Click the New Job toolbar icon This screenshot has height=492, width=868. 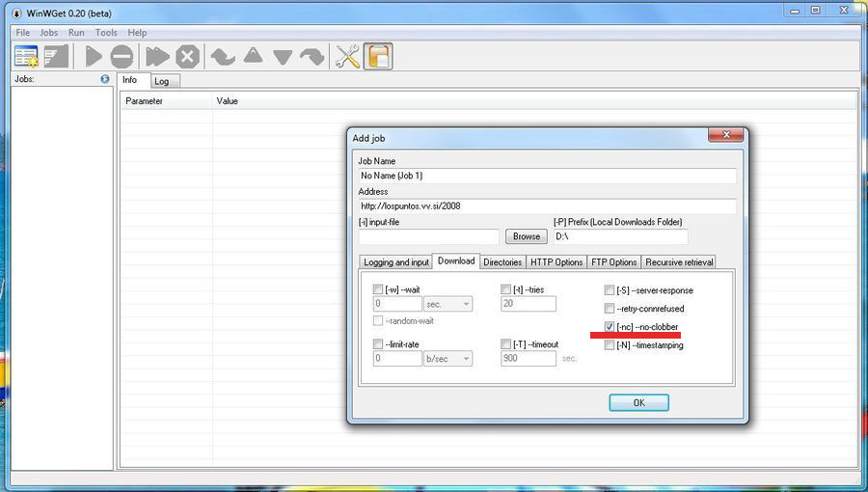pyautogui.click(x=26, y=57)
